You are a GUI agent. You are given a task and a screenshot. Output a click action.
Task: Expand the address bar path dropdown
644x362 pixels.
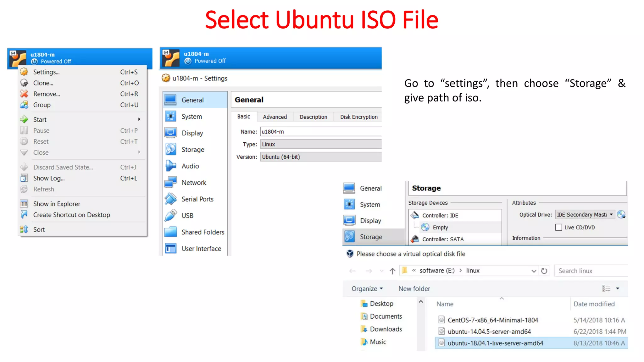click(534, 271)
